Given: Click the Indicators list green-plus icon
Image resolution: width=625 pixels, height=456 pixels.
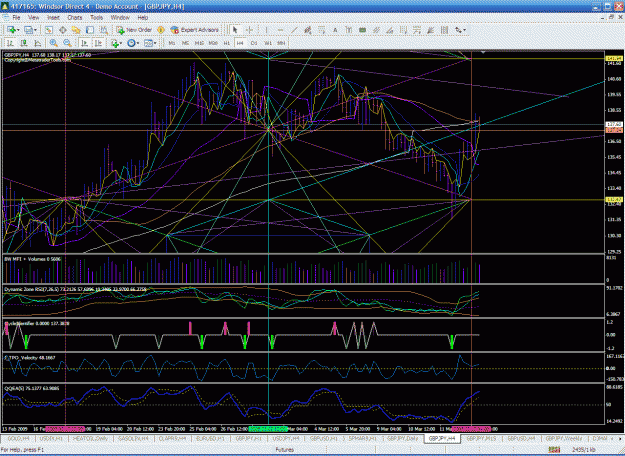Looking at the screenshot, I should click(115, 43).
